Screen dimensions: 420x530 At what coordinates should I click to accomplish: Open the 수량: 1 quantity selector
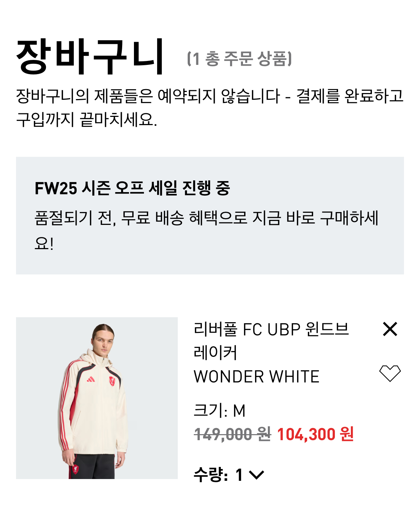[229, 475]
